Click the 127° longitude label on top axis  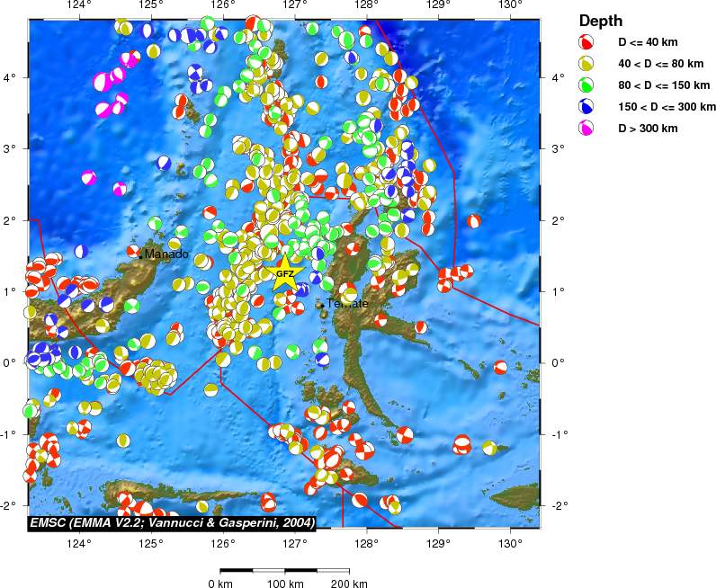click(294, 7)
